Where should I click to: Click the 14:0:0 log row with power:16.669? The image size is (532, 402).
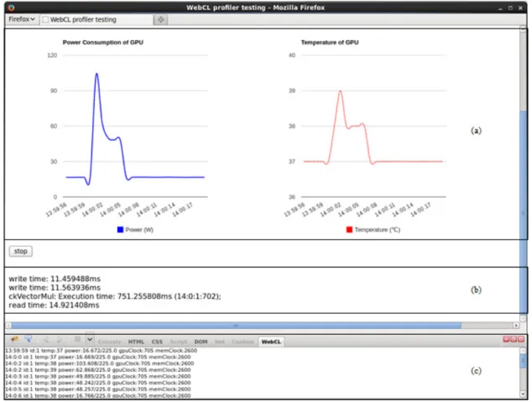click(x=97, y=357)
